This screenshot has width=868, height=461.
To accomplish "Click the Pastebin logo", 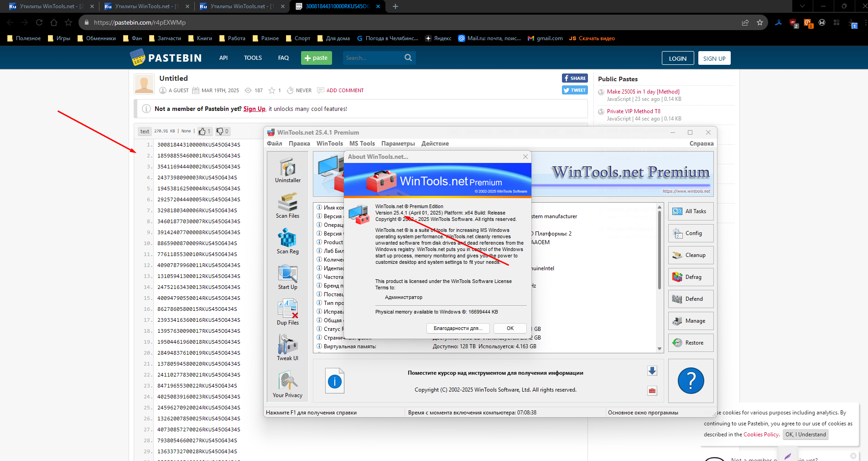I will pyautogui.click(x=166, y=58).
